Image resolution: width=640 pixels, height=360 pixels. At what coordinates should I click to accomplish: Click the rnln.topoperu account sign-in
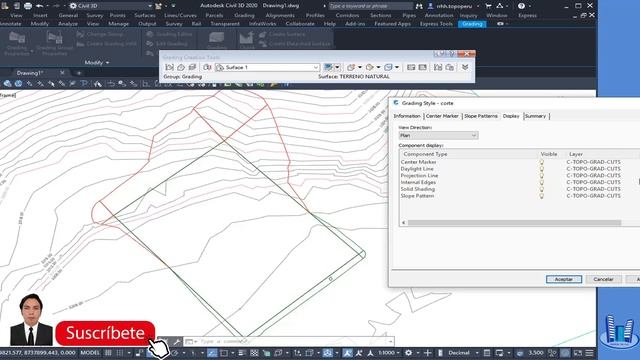[x=453, y=6]
